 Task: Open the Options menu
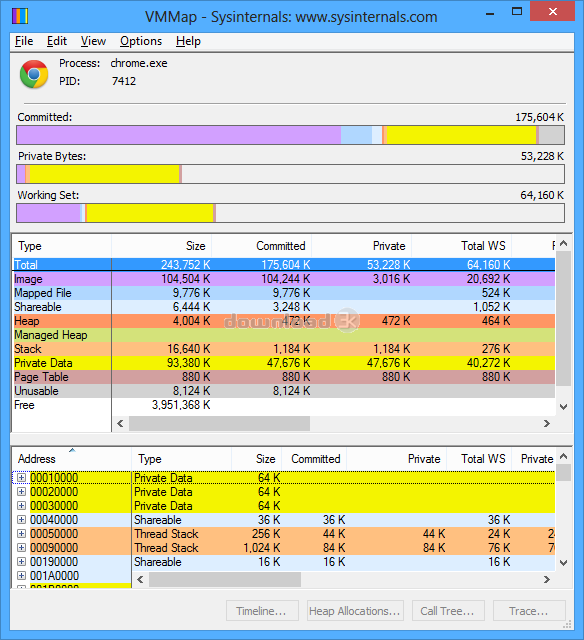[141, 41]
